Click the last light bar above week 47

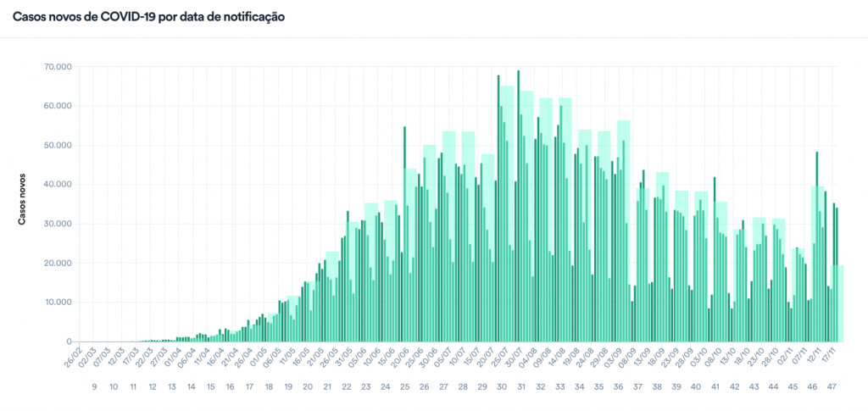(839, 303)
